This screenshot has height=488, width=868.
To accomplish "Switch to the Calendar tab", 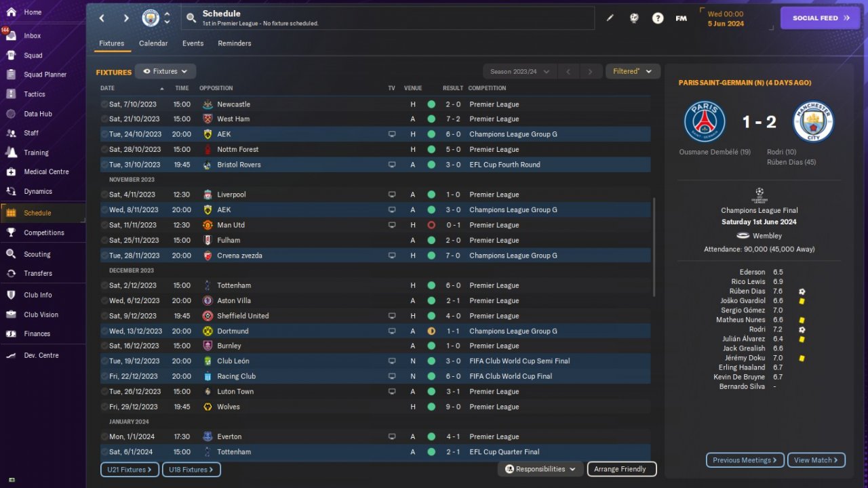I will pos(153,43).
